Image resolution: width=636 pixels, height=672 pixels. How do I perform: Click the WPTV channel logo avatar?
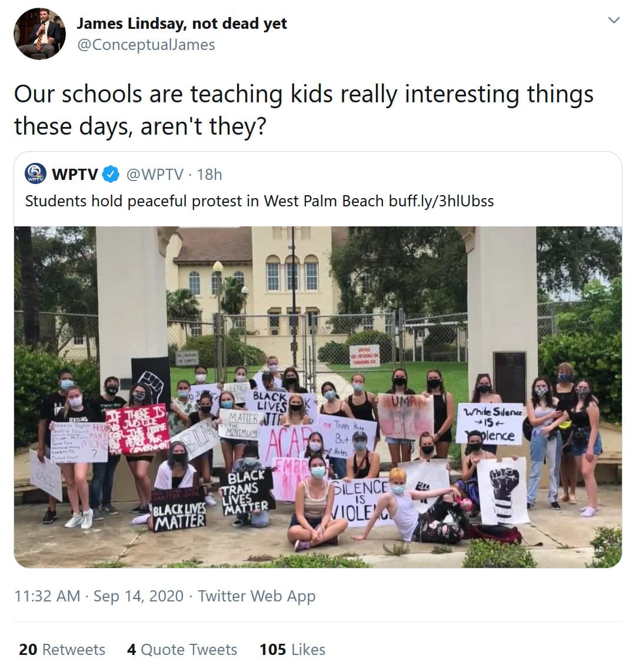(36, 174)
